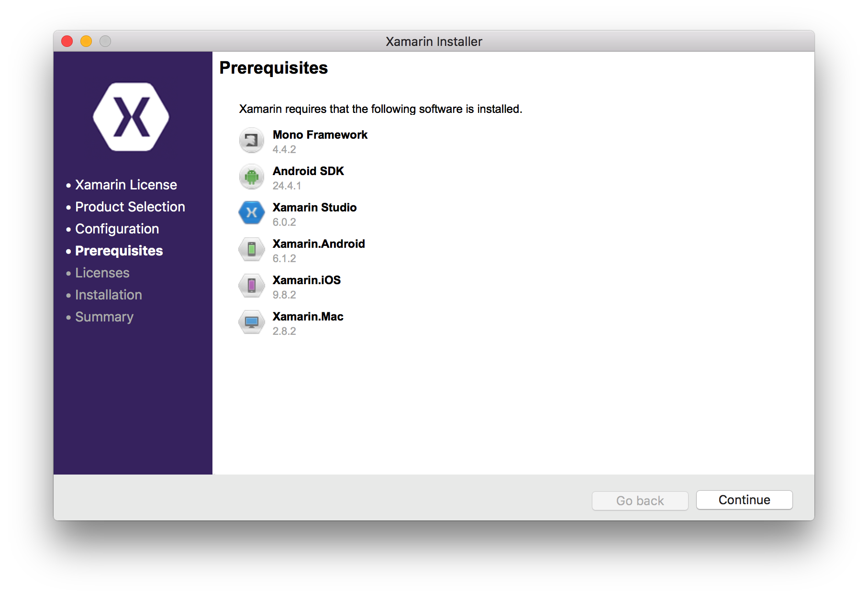Image resolution: width=868 pixels, height=597 pixels.
Task: Click the green Android SDK robot icon
Action: pyautogui.click(x=251, y=177)
